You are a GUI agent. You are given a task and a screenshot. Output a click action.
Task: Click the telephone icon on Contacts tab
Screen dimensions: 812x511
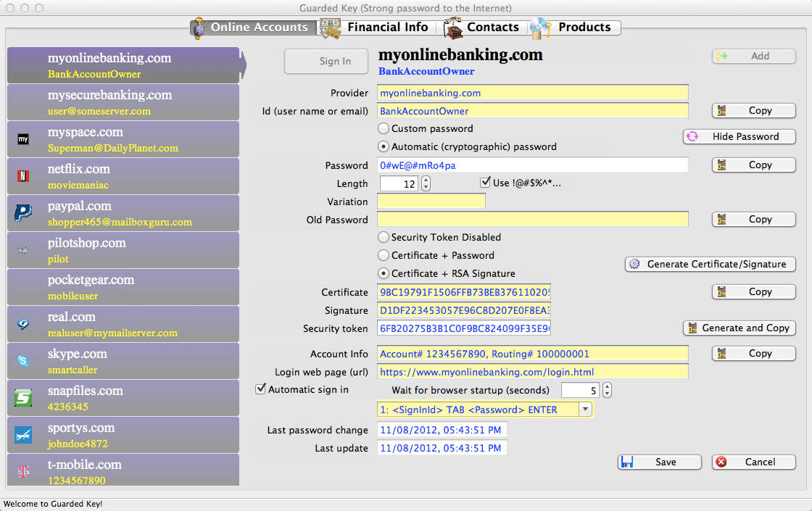coord(452,28)
